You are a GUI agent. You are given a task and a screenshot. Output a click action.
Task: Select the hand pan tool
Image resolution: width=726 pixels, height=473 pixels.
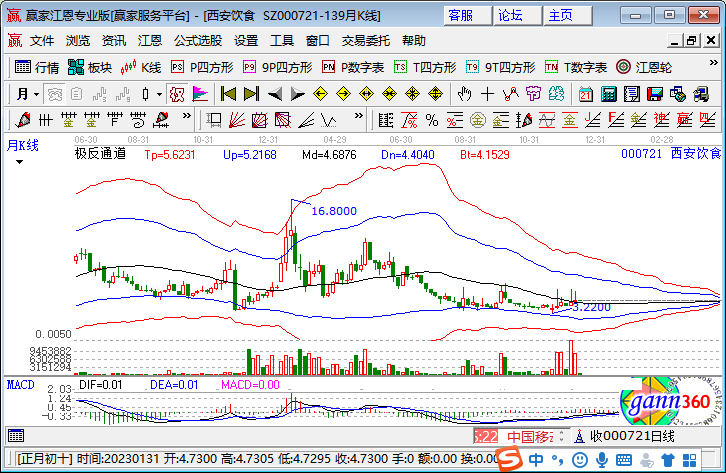click(x=464, y=94)
